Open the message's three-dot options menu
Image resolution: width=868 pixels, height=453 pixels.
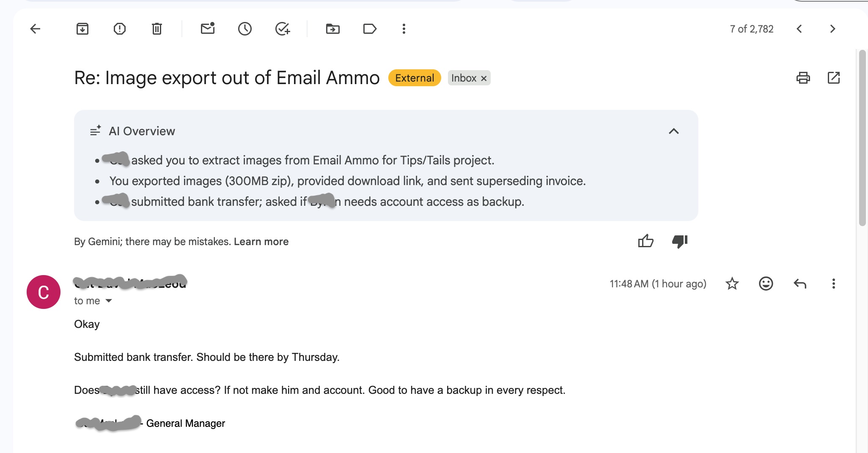click(833, 284)
